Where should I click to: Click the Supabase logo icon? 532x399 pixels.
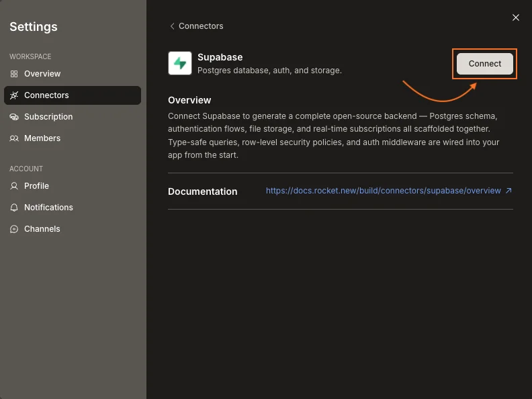click(x=180, y=63)
